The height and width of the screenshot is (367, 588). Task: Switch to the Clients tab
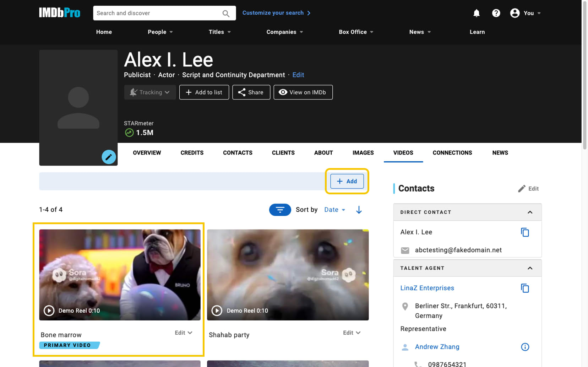tap(283, 153)
